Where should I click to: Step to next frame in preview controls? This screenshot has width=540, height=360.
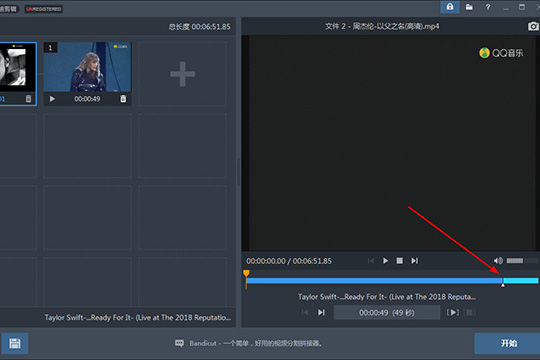(x=414, y=261)
